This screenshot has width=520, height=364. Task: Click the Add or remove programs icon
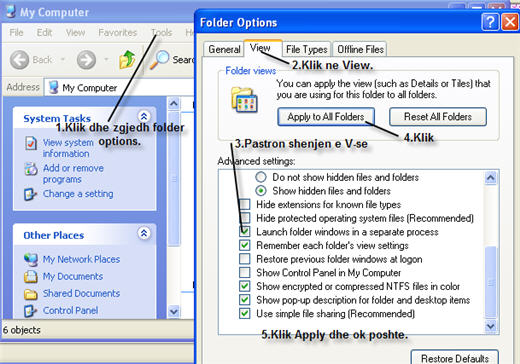tap(31, 169)
